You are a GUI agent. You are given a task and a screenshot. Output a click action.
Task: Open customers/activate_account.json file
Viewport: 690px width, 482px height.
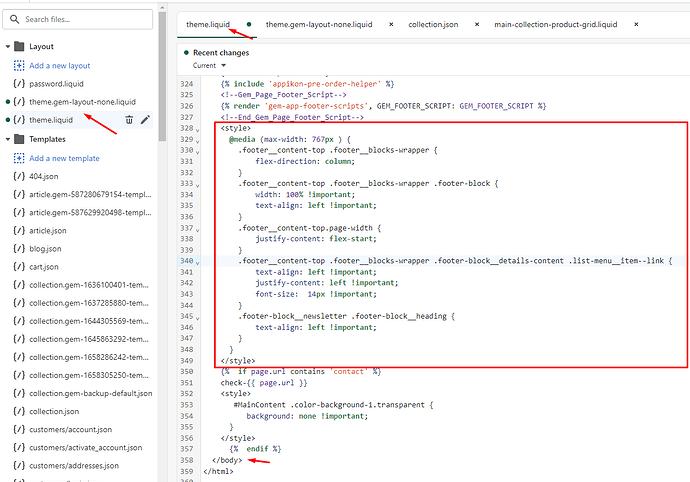point(85,447)
